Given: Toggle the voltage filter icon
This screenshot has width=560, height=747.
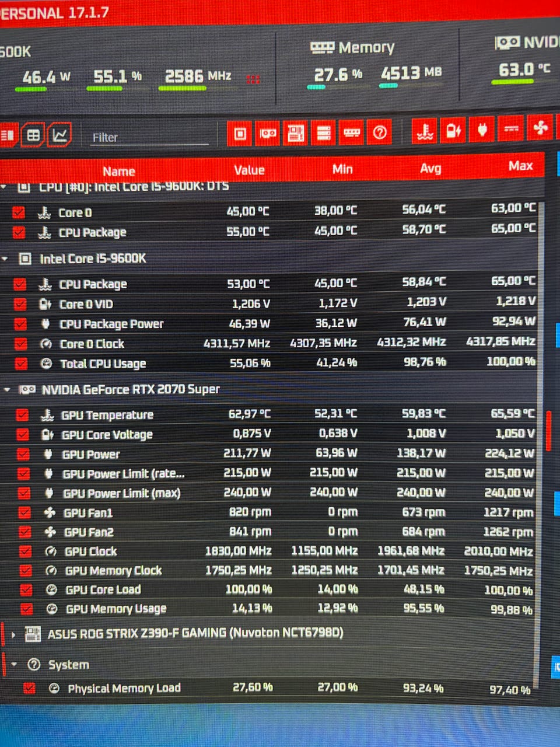Looking at the screenshot, I should (x=454, y=130).
